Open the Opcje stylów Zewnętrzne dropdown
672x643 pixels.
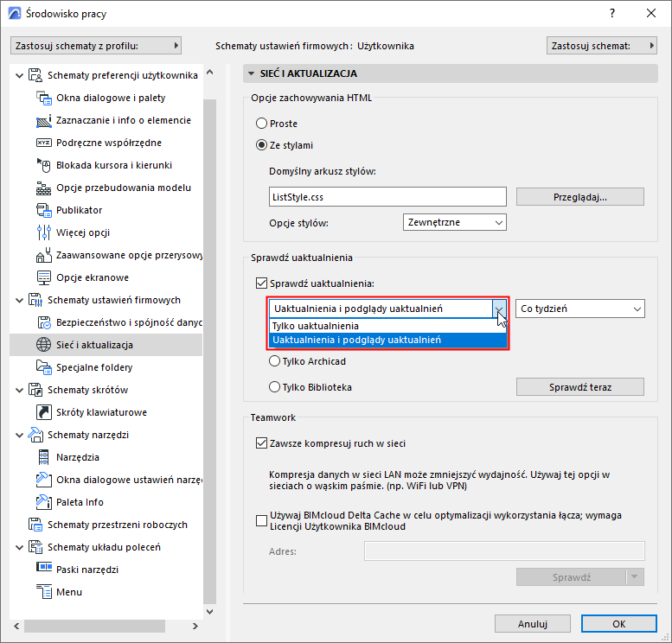click(454, 222)
